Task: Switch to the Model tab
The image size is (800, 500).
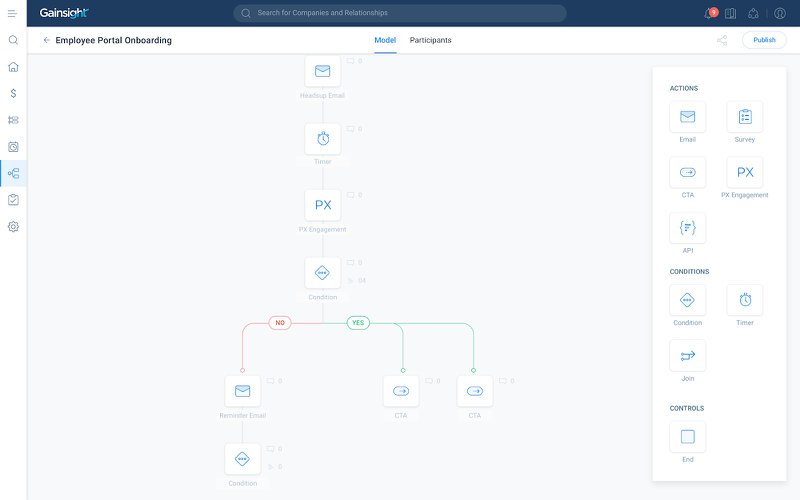Action: (x=385, y=40)
